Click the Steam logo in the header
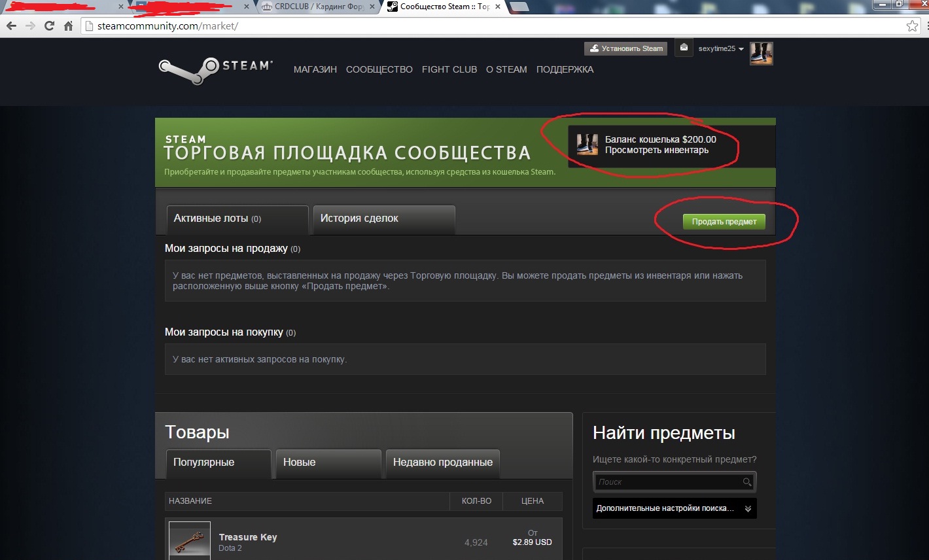The width and height of the screenshot is (929, 560). click(x=216, y=69)
